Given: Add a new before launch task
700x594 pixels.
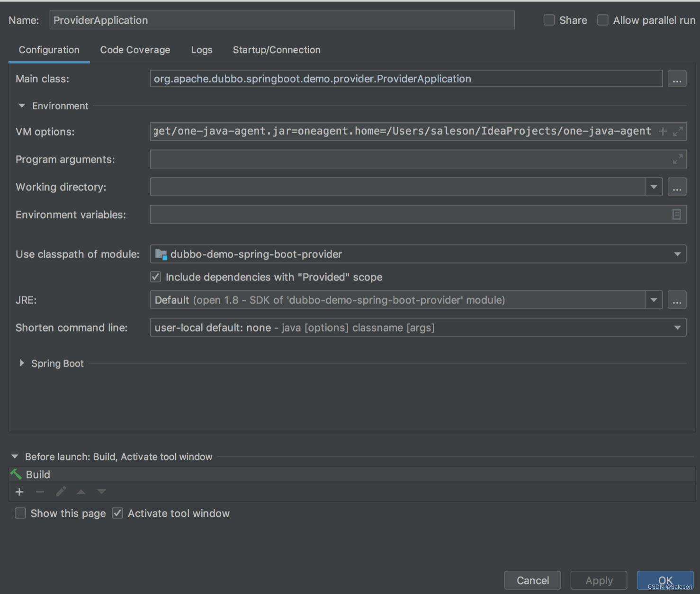Looking at the screenshot, I should point(19,492).
